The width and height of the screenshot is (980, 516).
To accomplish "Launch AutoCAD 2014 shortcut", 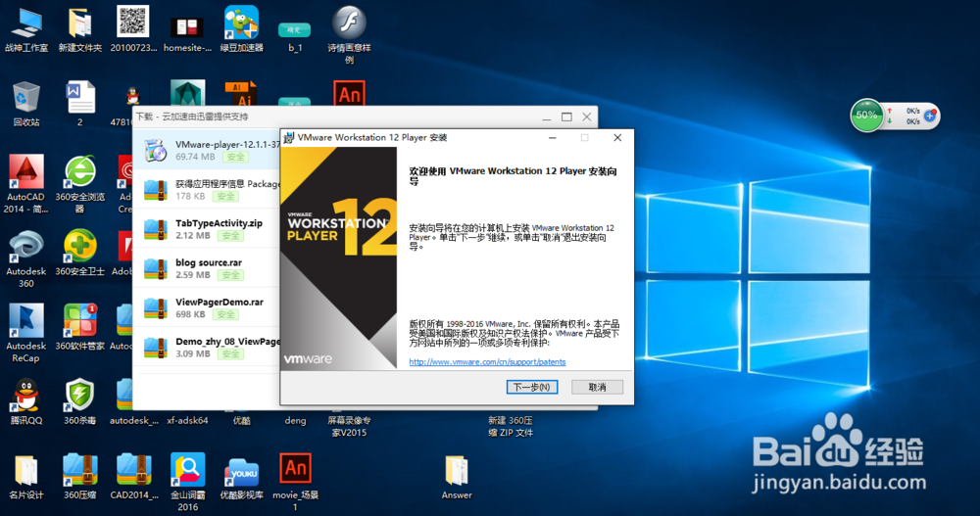I will 26,184.
